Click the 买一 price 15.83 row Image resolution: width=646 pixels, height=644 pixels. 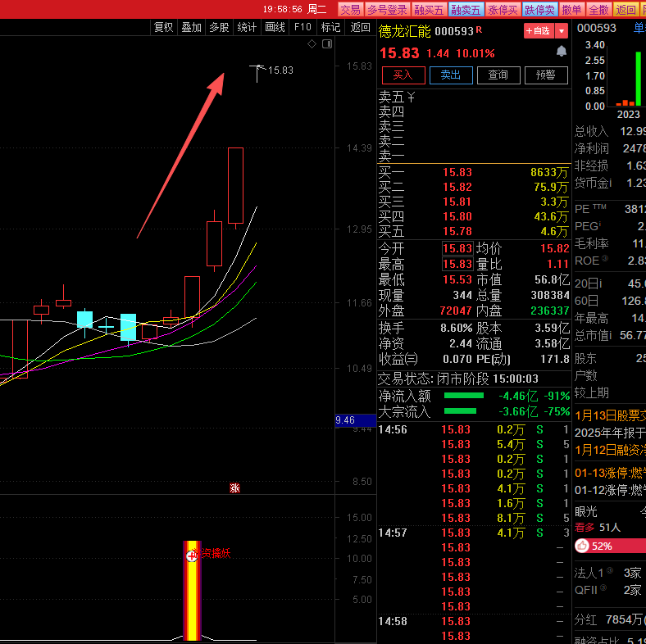[474, 172]
